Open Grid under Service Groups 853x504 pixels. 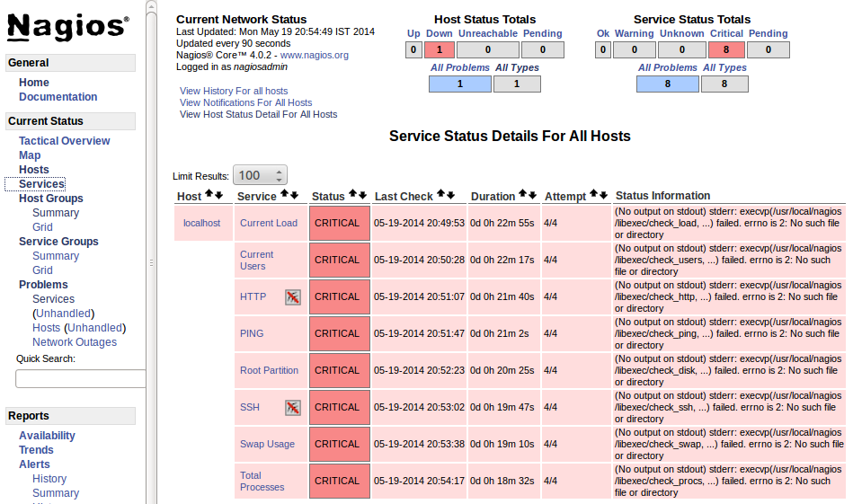click(42, 270)
